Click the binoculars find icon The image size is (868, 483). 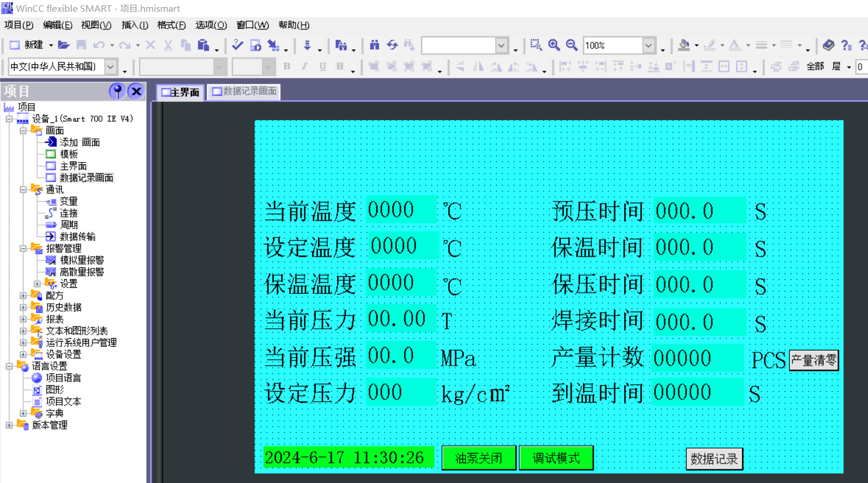375,45
